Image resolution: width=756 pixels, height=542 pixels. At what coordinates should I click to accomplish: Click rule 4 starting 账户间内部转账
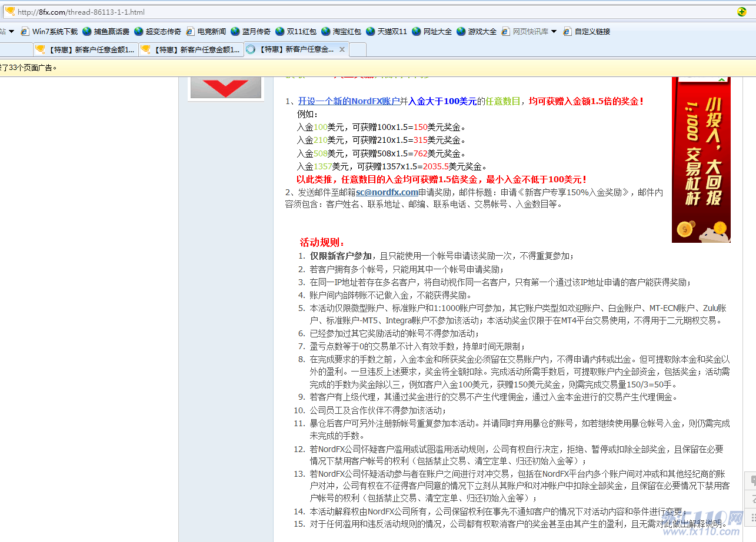click(391, 295)
